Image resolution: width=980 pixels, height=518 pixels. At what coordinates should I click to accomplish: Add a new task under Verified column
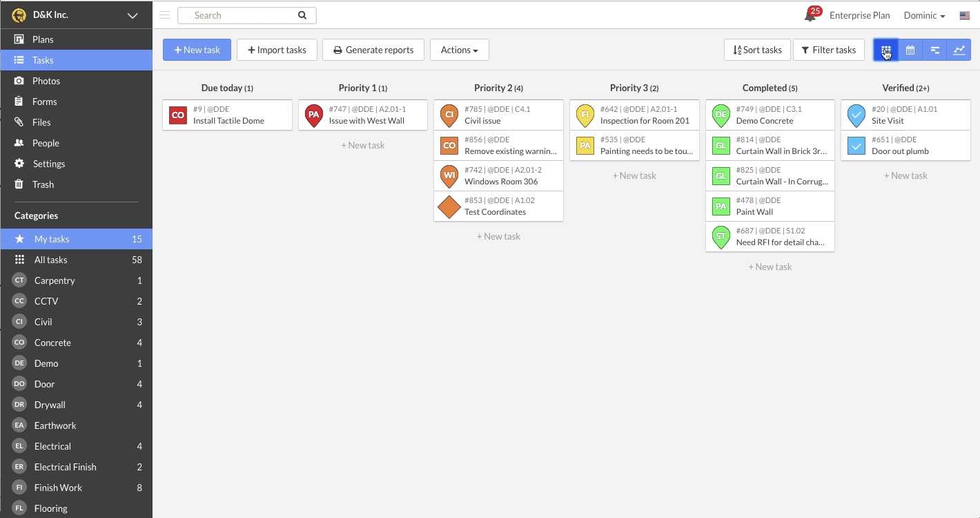[905, 175]
